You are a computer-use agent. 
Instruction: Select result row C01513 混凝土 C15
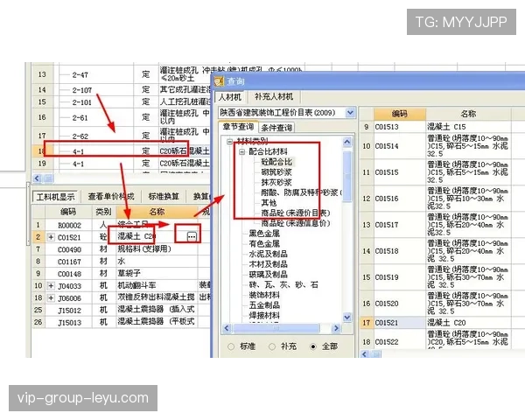pyautogui.click(x=442, y=127)
